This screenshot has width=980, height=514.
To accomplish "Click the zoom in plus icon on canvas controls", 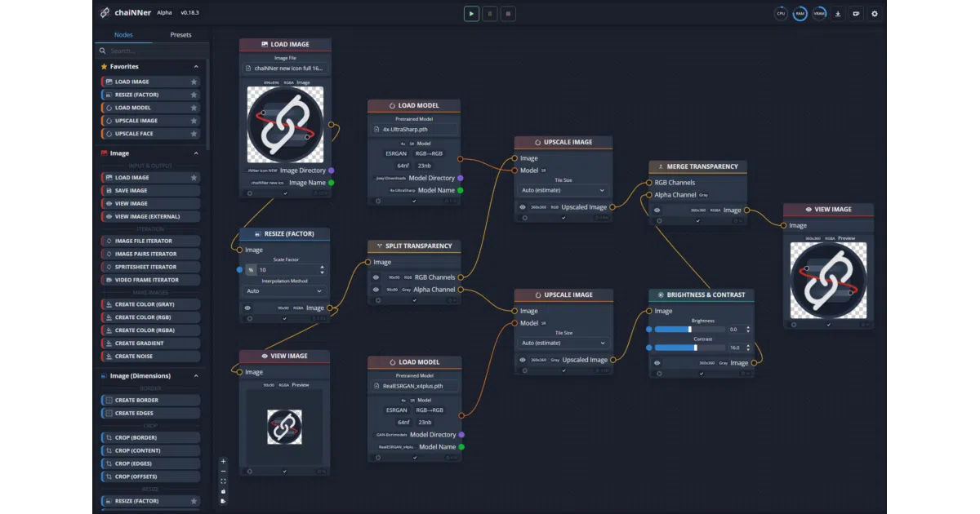I will (223, 461).
